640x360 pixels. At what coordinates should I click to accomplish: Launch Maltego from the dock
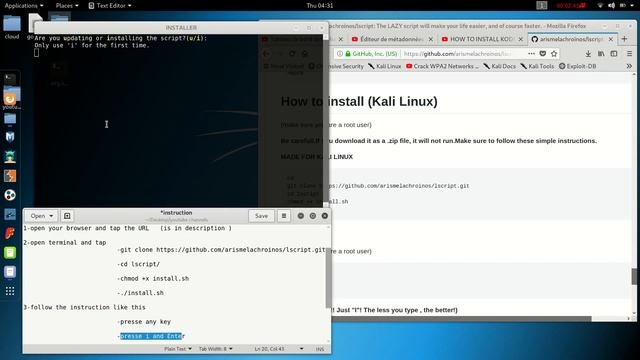pyautogui.click(x=10, y=214)
